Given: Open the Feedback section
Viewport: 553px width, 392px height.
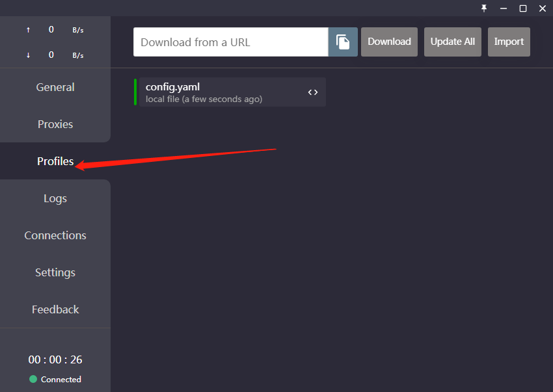Looking at the screenshot, I should (55, 309).
